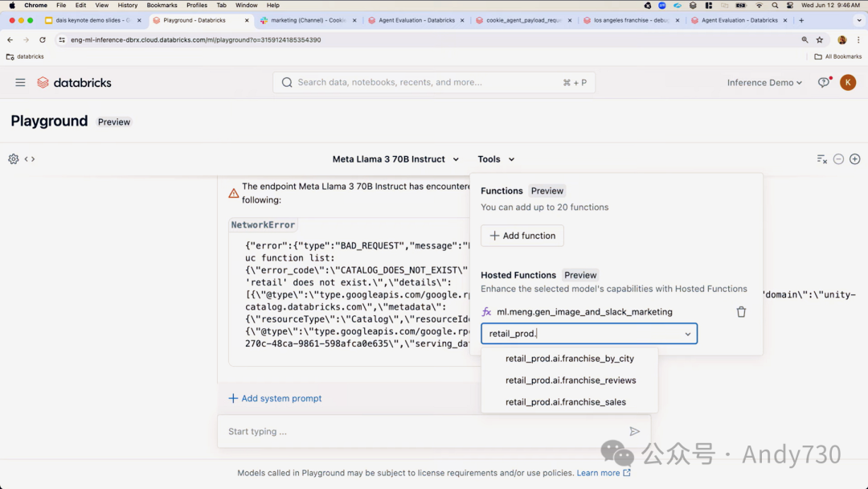868x489 pixels.
Task: Select retail_prod.ai.franchise_by_city option
Action: [x=570, y=359]
